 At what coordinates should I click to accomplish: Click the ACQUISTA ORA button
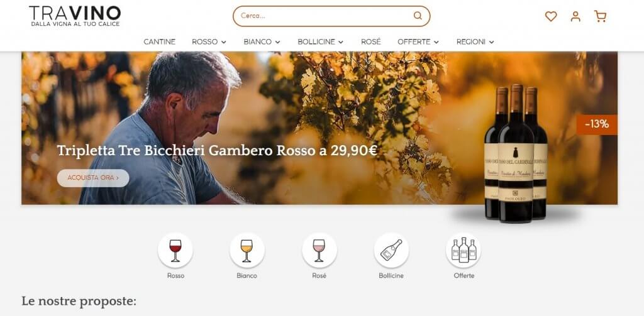coord(93,178)
